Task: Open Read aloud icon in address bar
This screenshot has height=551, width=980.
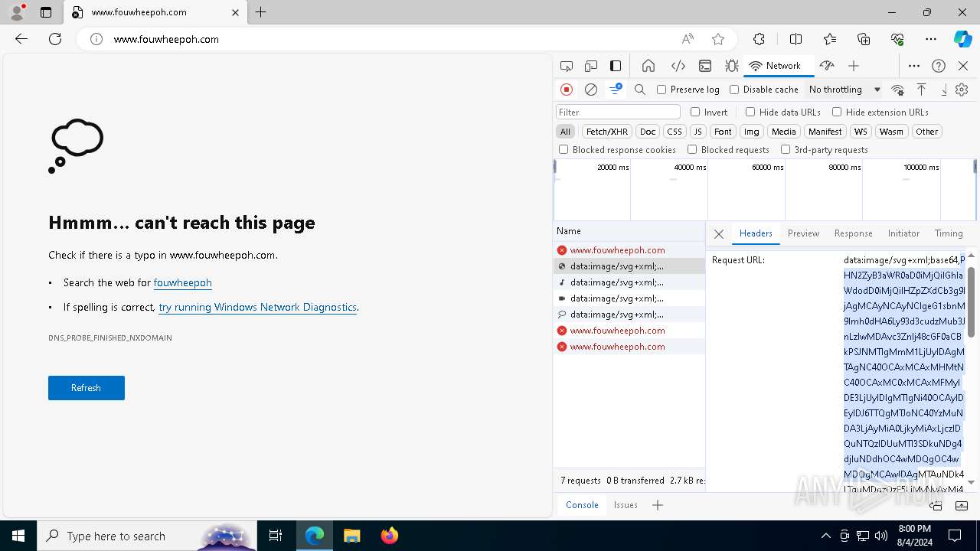Action: pos(688,39)
